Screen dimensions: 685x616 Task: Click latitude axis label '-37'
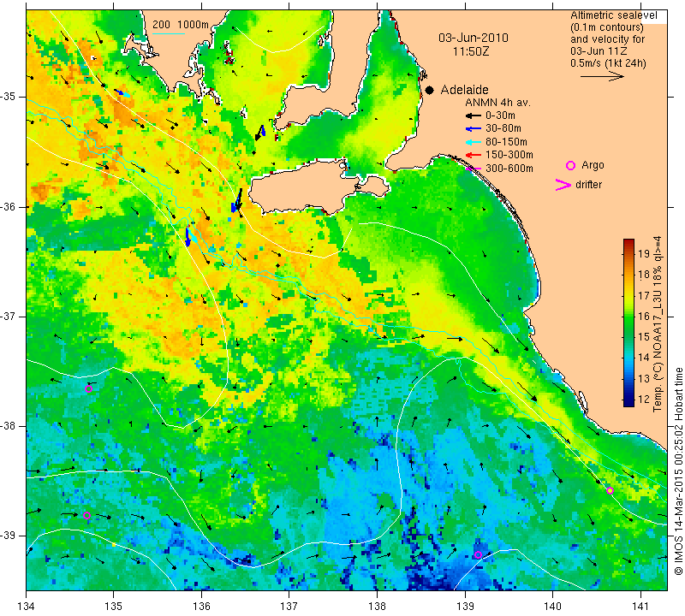tap(8, 316)
